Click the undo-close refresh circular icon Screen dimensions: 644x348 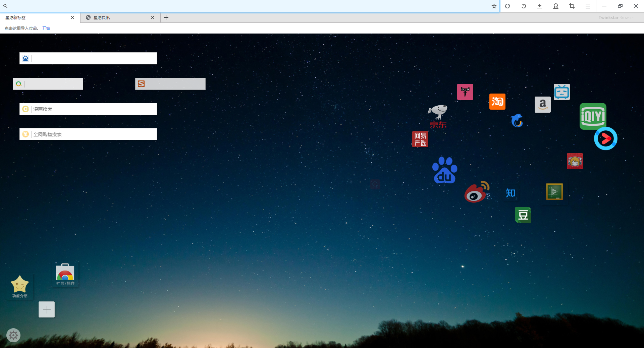pyautogui.click(x=507, y=6)
